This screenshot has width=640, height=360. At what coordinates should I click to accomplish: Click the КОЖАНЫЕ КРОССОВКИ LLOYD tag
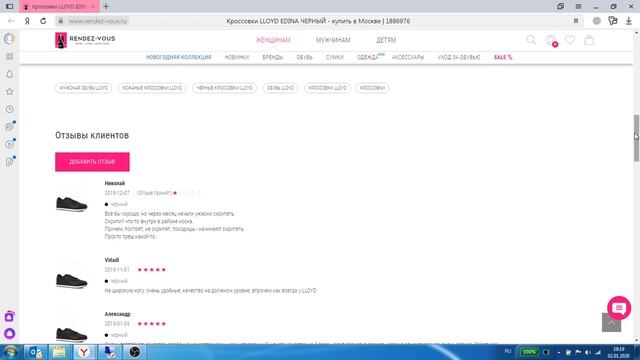pos(152,88)
